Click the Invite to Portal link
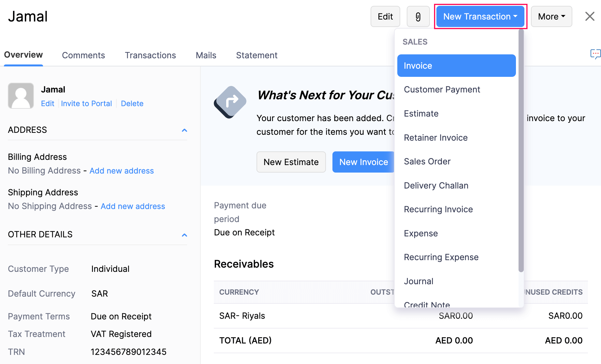This screenshot has height=364, width=601. [86, 104]
